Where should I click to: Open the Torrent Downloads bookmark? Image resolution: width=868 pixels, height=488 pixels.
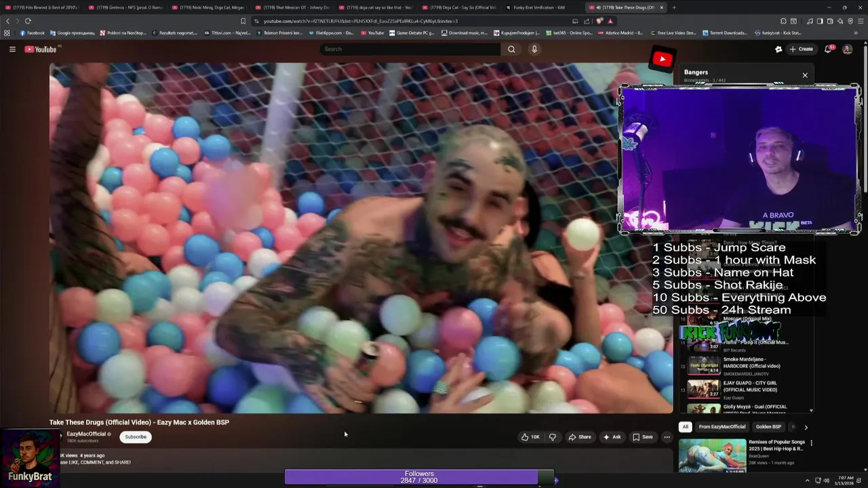tap(725, 33)
